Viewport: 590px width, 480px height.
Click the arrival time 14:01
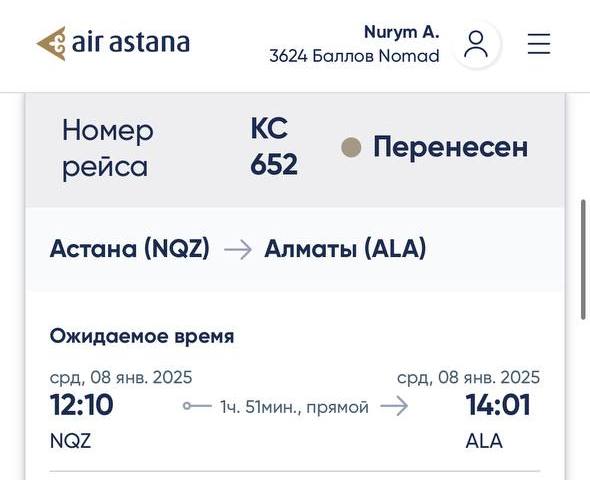(x=498, y=405)
